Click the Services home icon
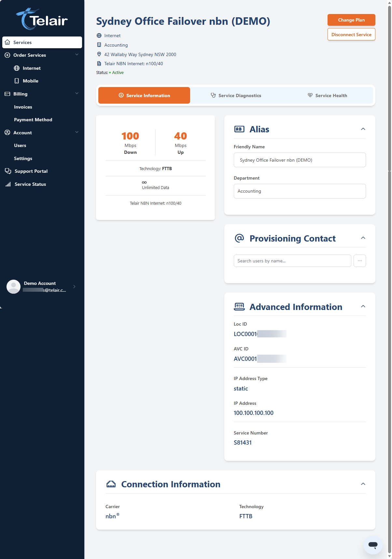Image resolution: width=392 pixels, height=559 pixels. point(7,42)
